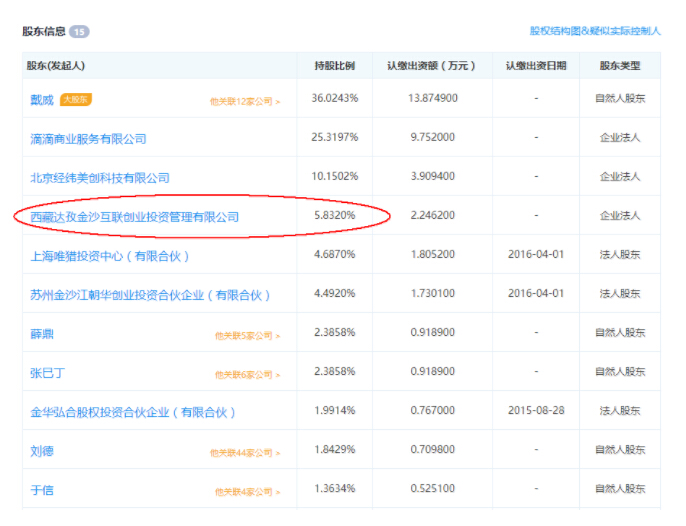686x526 pixels.
Task: Open 苏州金沙江朝华创业投资合伙企业 link
Action: coord(150,295)
